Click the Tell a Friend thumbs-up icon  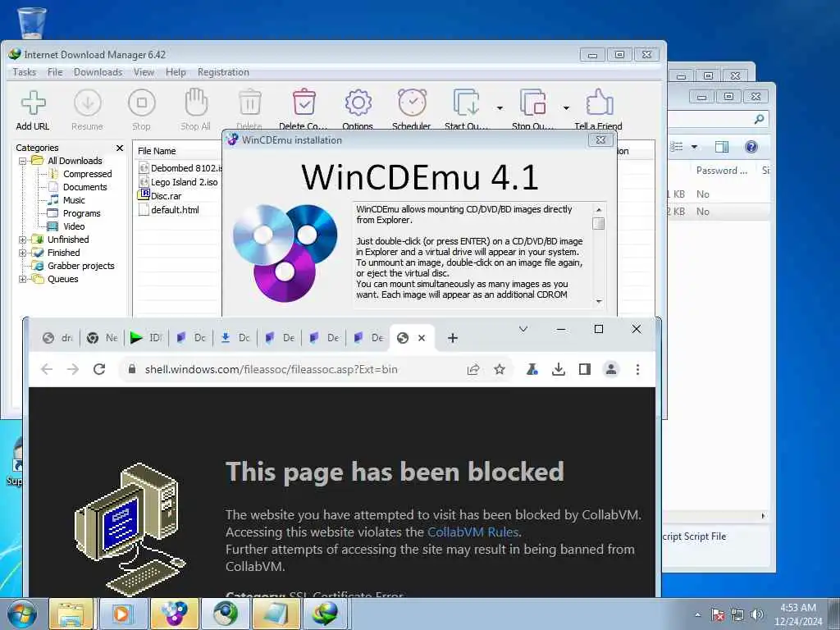(599, 103)
